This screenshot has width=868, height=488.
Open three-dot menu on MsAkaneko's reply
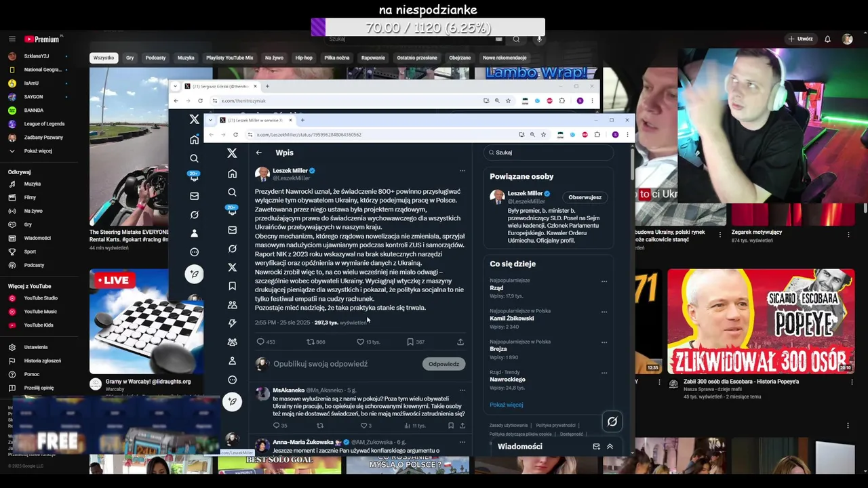pos(462,390)
